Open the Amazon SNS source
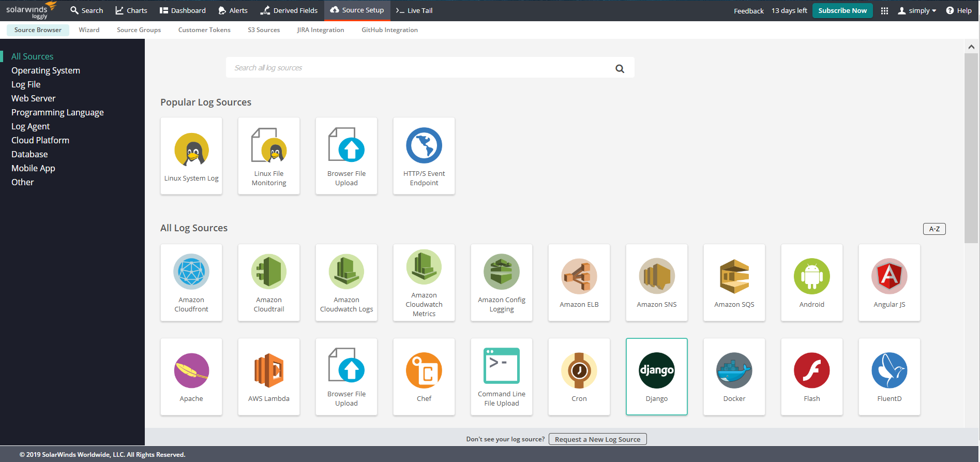Image resolution: width=980 pixels, height=462 pixels. pos(657,282)
